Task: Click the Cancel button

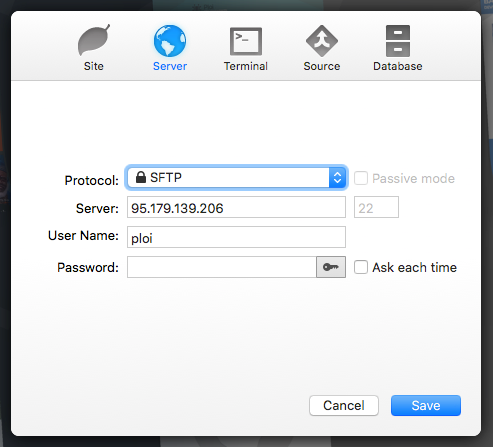Action: pyautogui.click(x=344, y=406)
